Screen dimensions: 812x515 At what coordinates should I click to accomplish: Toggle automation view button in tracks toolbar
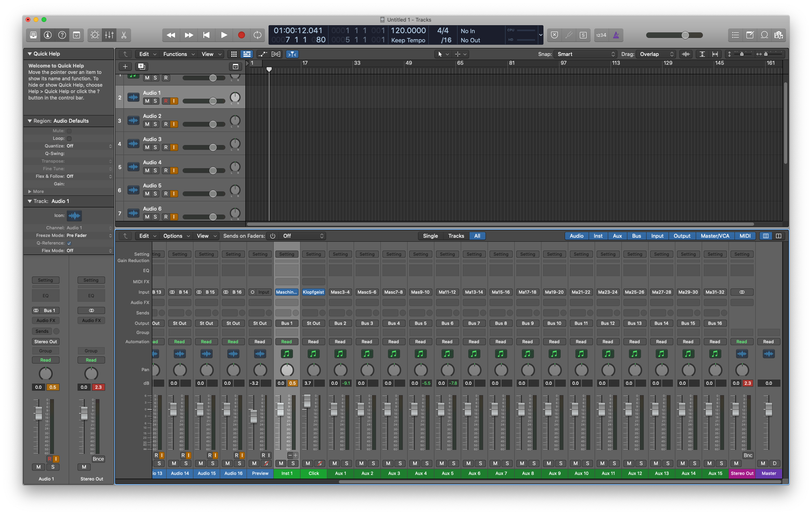(263, 54)
